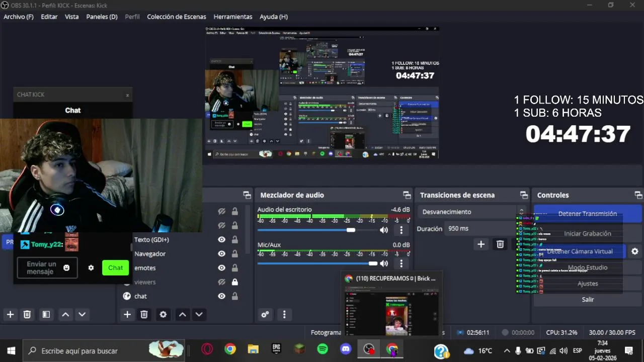Open virtual camera settings gear icon
The height and width of the screenshot is (362, 644).
pyautogui.click(x=635, y=251)
